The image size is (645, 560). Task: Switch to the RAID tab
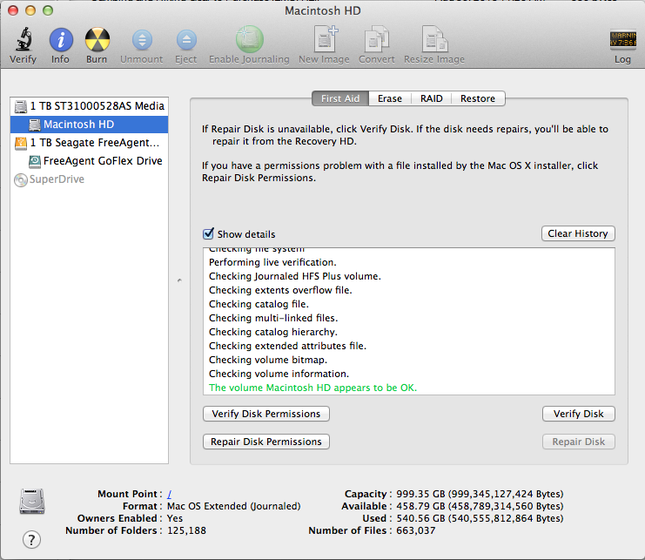point(432,99)
